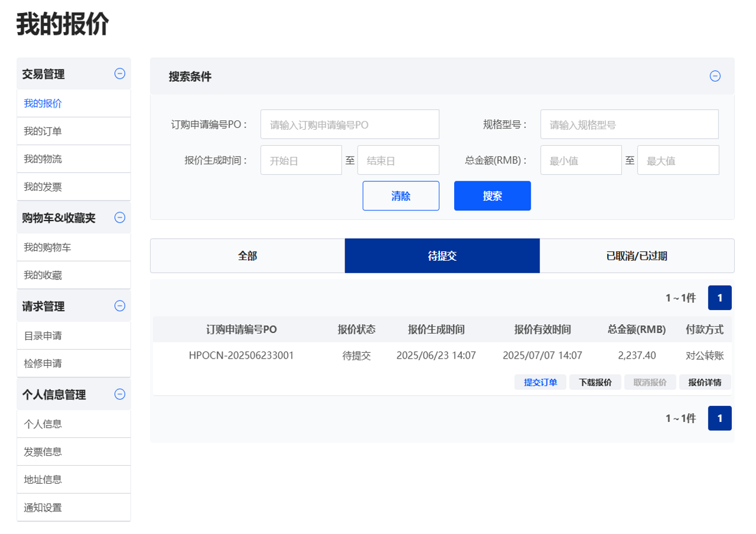Focus the 订购申请编号PO input field

click(x=349, y=124)
